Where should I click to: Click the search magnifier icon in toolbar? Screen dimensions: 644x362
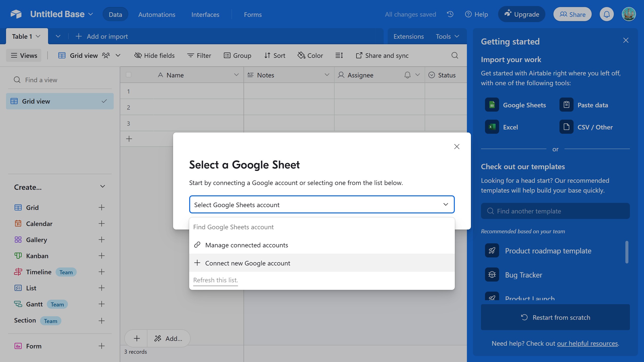[455, 55]
